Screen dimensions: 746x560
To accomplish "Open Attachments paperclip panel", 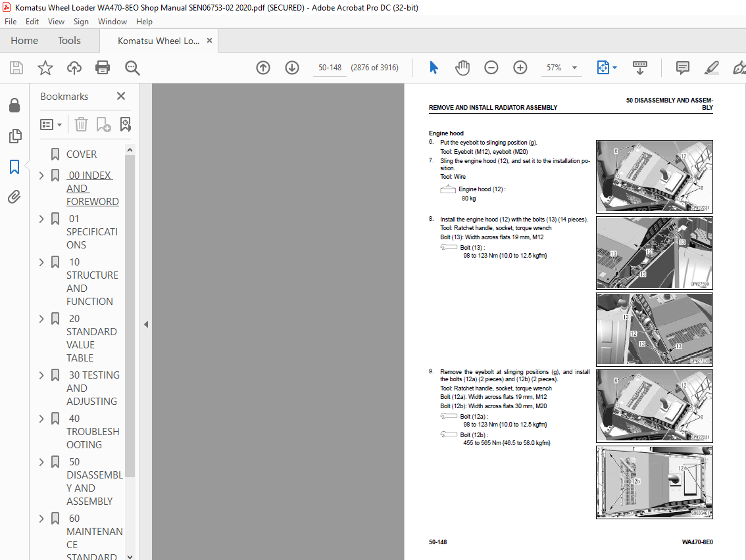I will point(14,197).
